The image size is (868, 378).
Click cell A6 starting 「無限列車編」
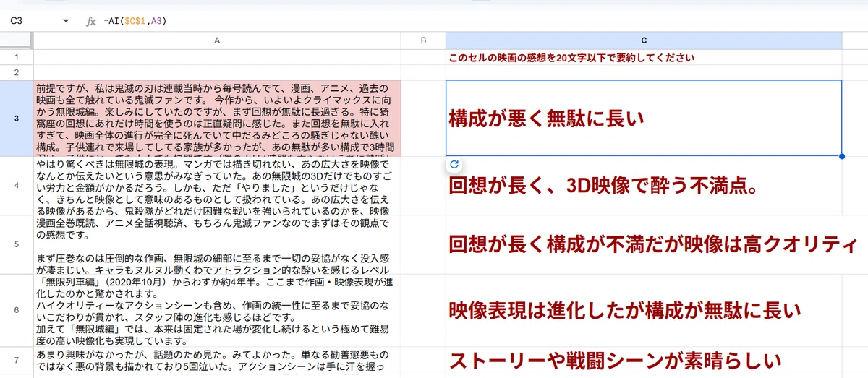pos(217,310)
